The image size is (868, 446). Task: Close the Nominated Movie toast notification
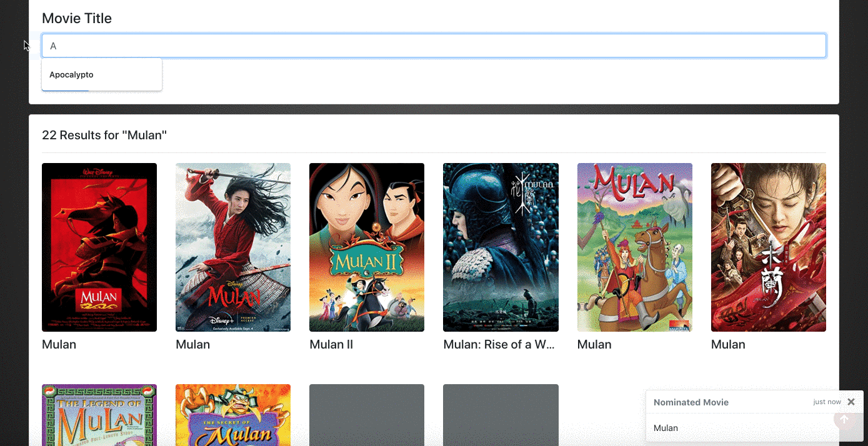point(851,402)
